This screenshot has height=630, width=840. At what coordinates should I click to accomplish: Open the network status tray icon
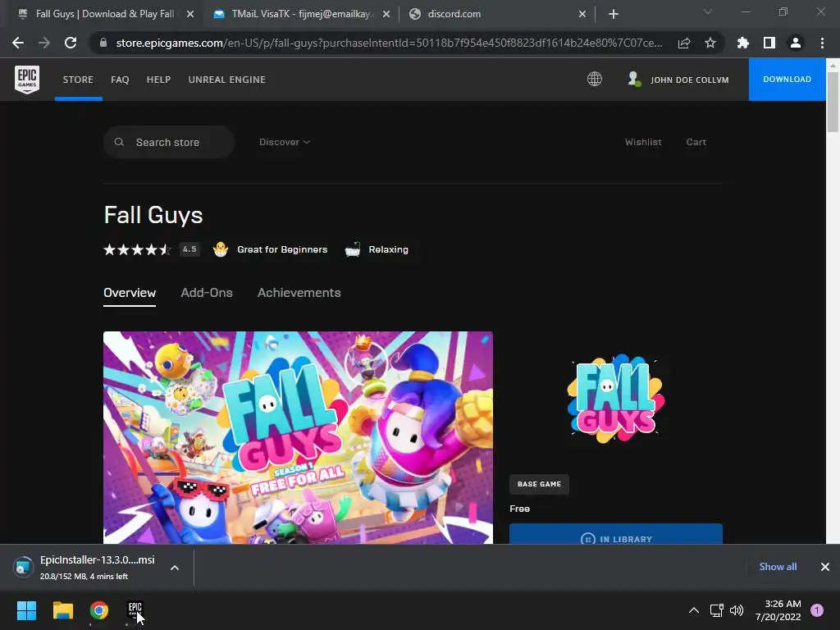[716, 610]
